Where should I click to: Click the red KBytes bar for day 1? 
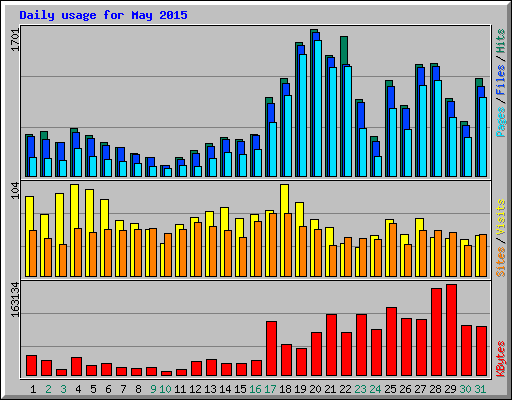click(x=31, y=366)
